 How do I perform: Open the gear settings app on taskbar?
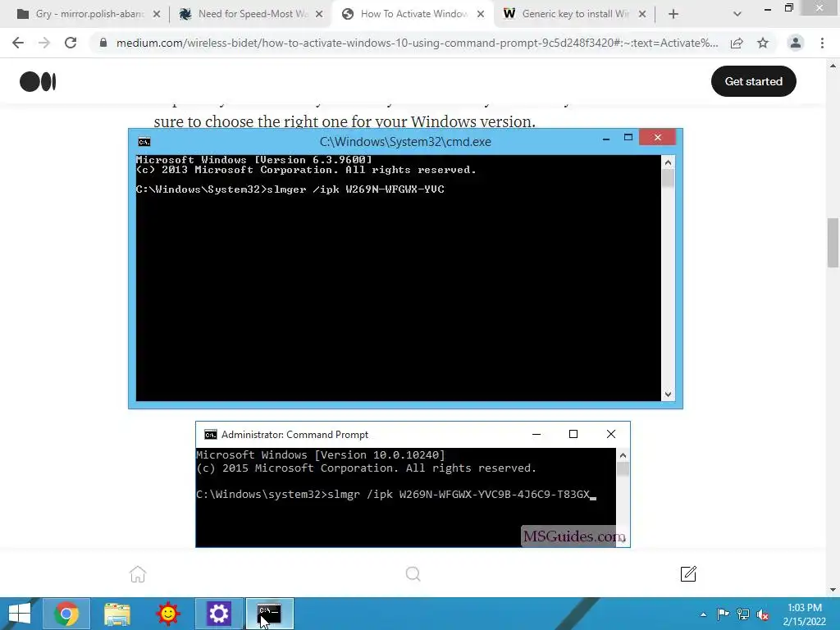click(x=218, y=614)
